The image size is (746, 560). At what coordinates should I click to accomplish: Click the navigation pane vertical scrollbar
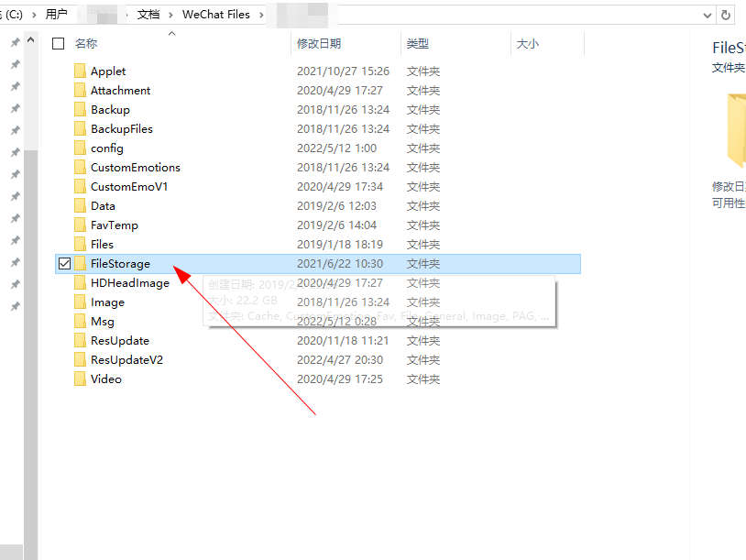click(x=30, y=275)
